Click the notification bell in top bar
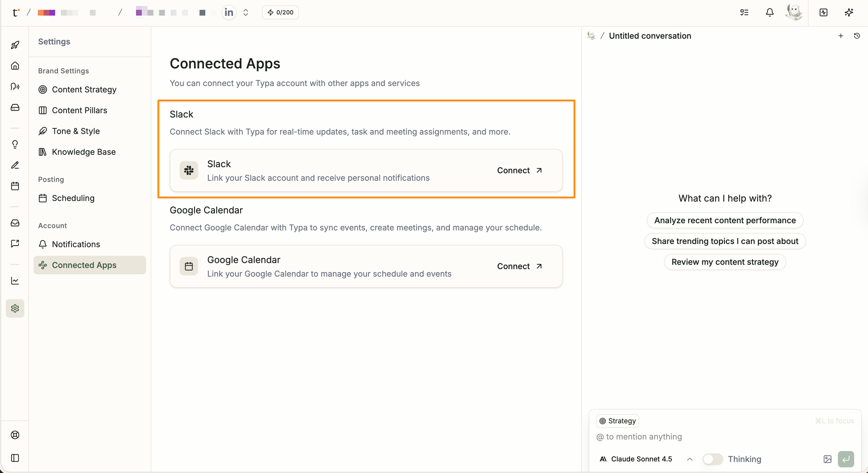The width and height of the screenshot is (868, 473). pos(769,12)
